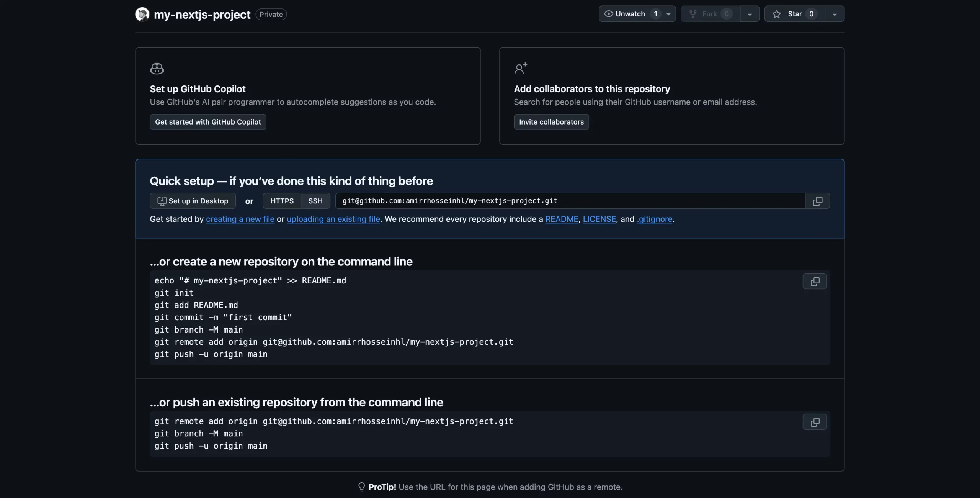Viewport: 980px width, 498px height.
Task: Click the Unwatch count badge showing 1
Action: [655, 14]
